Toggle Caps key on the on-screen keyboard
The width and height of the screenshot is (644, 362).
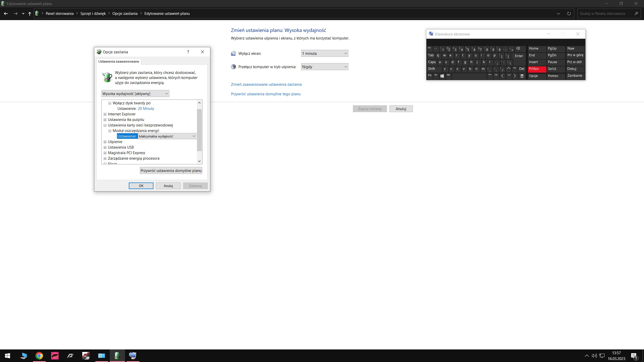coord(432,62)
